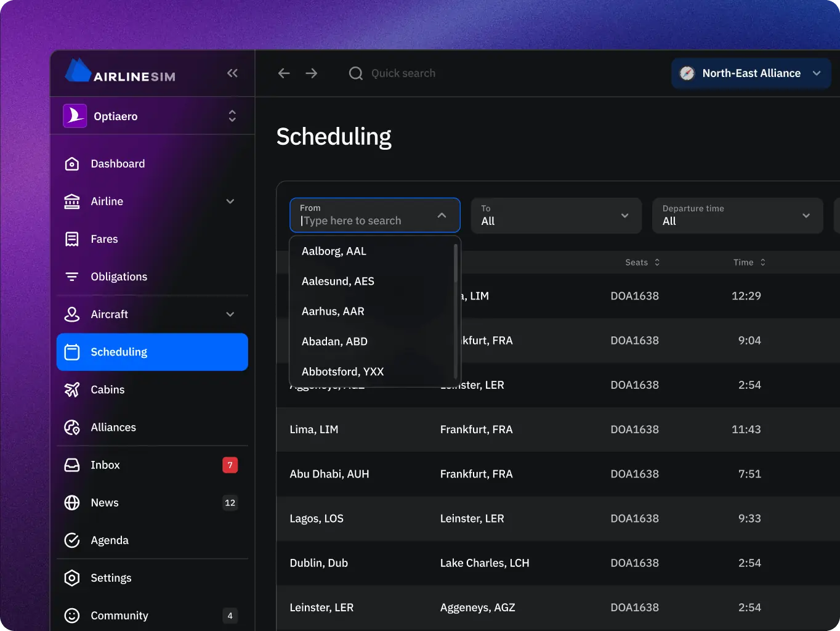Viewport: 840px width, 631px height.
Task: Open Dashboard from sidebar
Action: (118, 164)
